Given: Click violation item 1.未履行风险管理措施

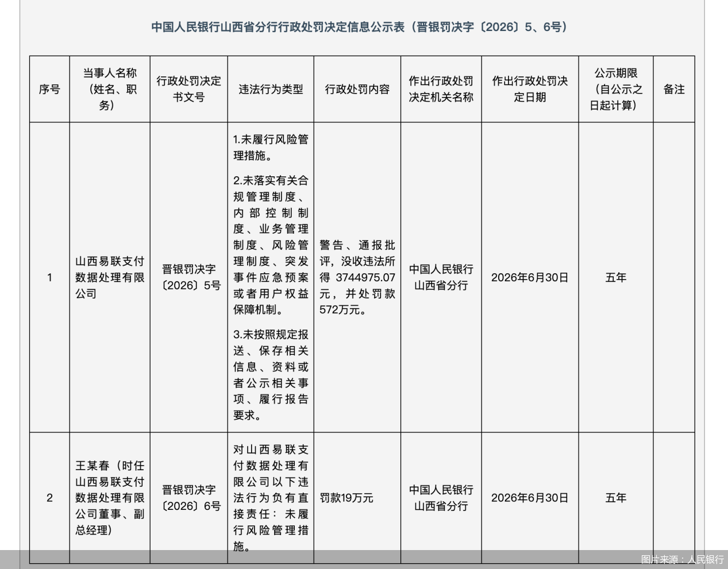Looking at the screenshot, I should coord(271,148).
